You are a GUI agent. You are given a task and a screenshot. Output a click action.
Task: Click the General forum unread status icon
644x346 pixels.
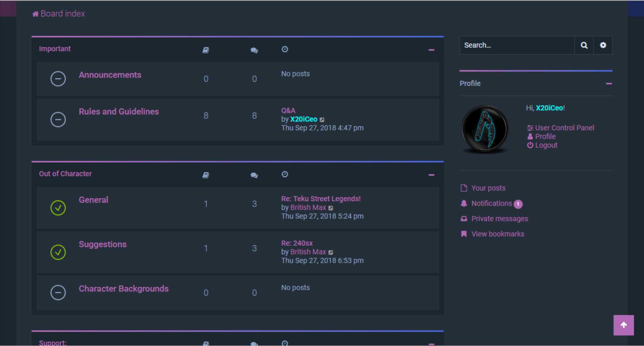(58, 208)
